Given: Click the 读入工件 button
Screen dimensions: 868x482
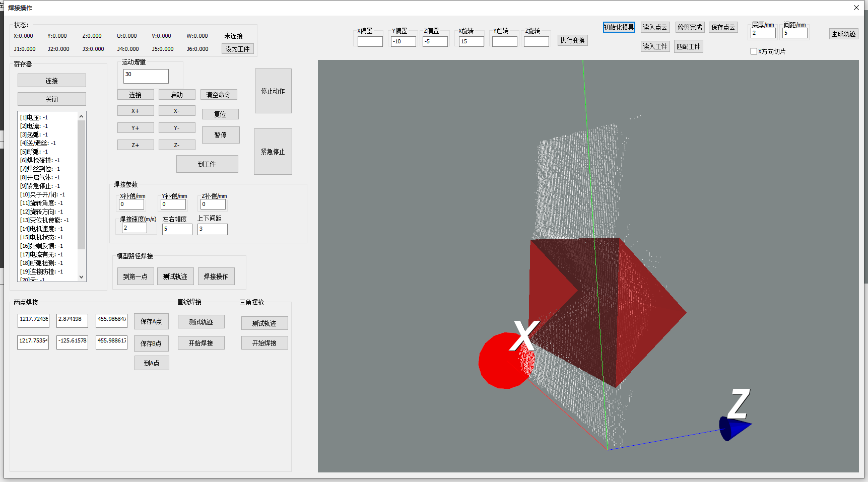Looking at the screenshot, I should (655, 46).
